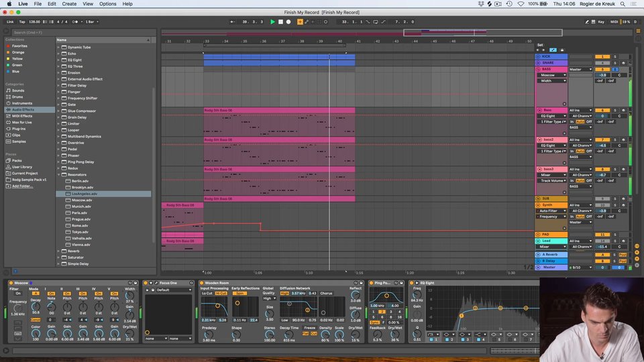Open Width automation parameter dropdown
Screen dimensions: 644x362
click(x=553, y=81)
